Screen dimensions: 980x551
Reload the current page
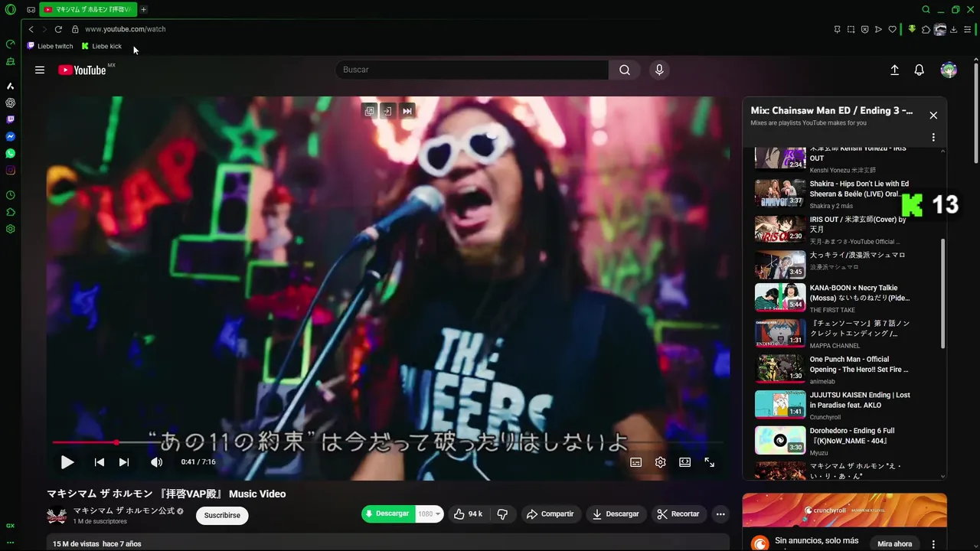[58, 29]
